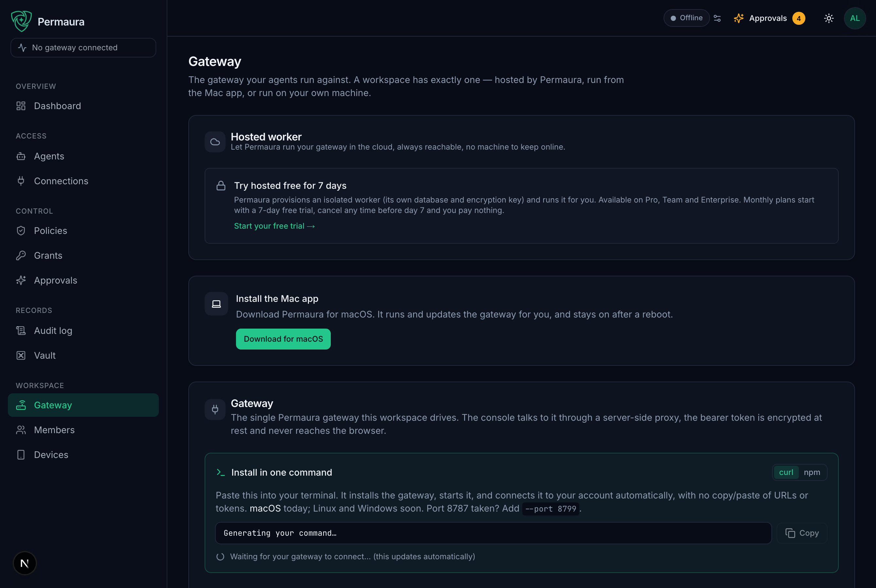Click the waiting spinner indicator
This screenshot has width=876, height=588.
(x=220, y=557)
